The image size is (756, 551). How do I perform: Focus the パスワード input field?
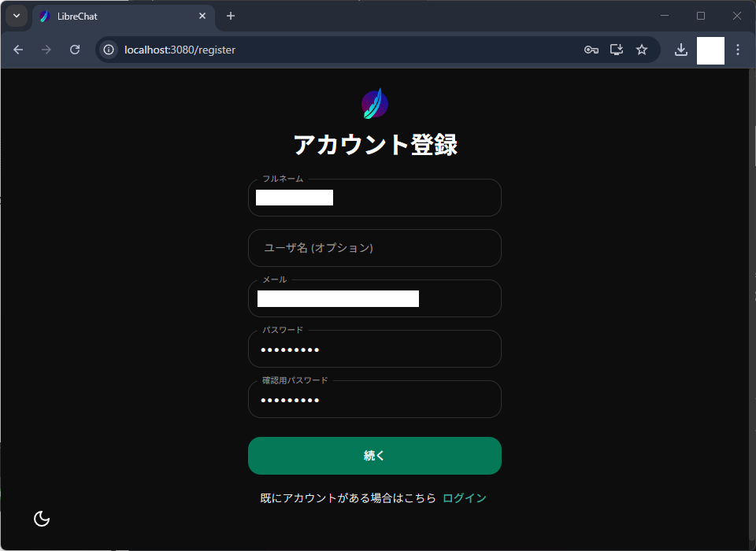pos(375,349)
